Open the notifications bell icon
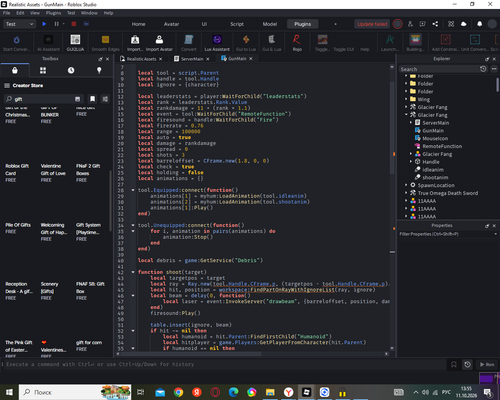Image resolution: width=500 pixels, height=400 pixels. tap(479, 24)
